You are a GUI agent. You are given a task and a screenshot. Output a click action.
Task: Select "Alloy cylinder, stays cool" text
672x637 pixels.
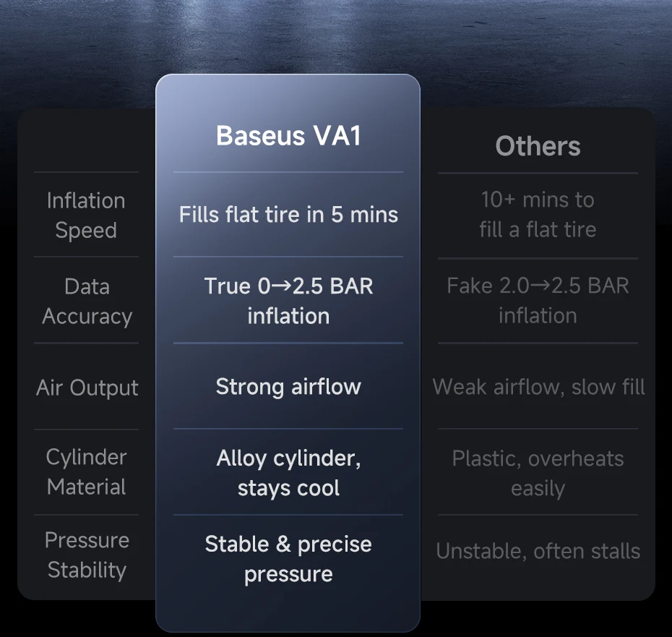coord(288,472)
